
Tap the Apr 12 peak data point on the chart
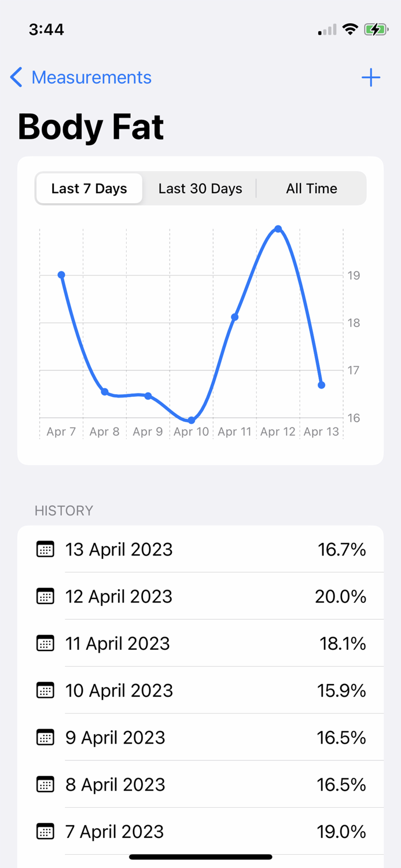click(278, 229)
